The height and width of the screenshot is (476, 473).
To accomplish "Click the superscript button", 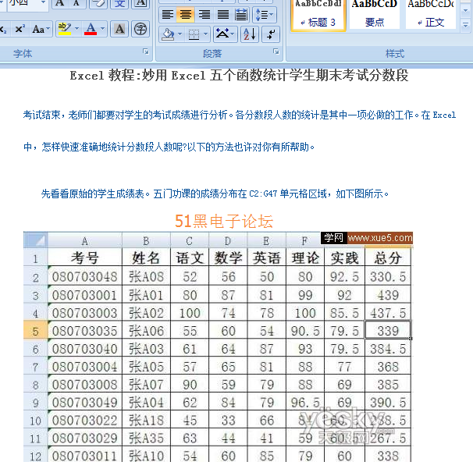I will 20,29.
